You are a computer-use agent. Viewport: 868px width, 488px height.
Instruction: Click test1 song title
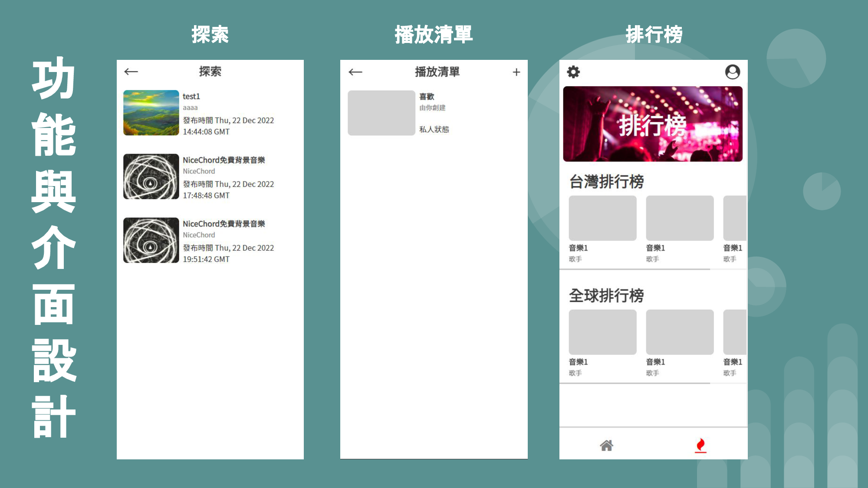191,96
